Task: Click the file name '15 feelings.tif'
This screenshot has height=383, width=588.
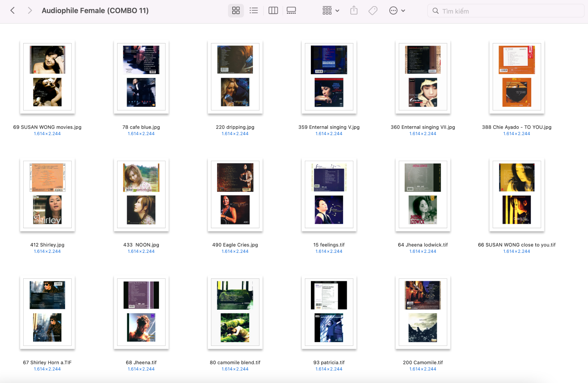Action: 329,245
